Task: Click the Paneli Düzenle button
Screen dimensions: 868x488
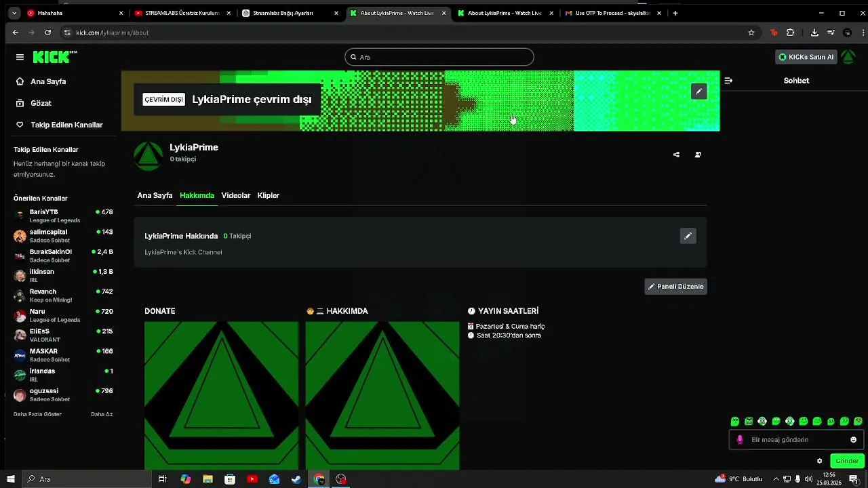Action: click(x=675, y=287)
